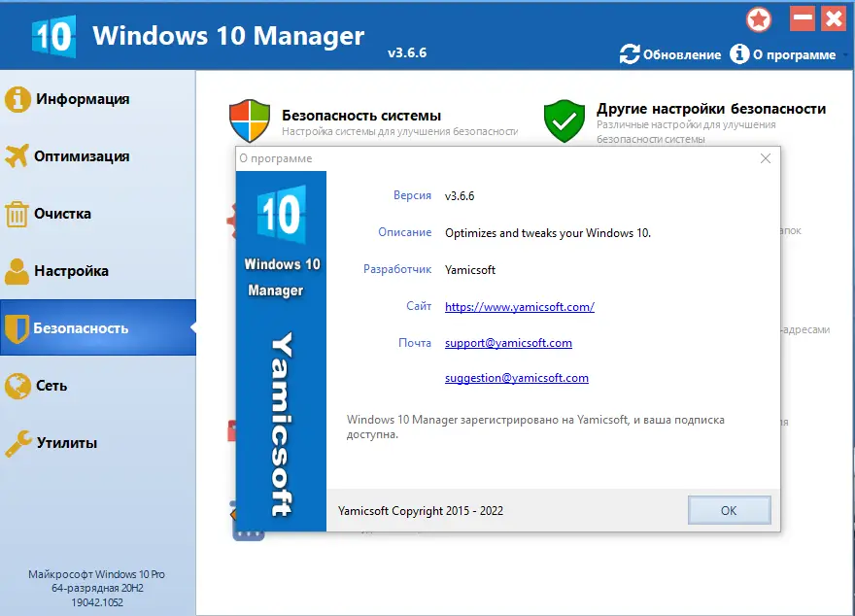Click the yellow info icon beside Информация
The image size is (855, 616).
point(17,99)
